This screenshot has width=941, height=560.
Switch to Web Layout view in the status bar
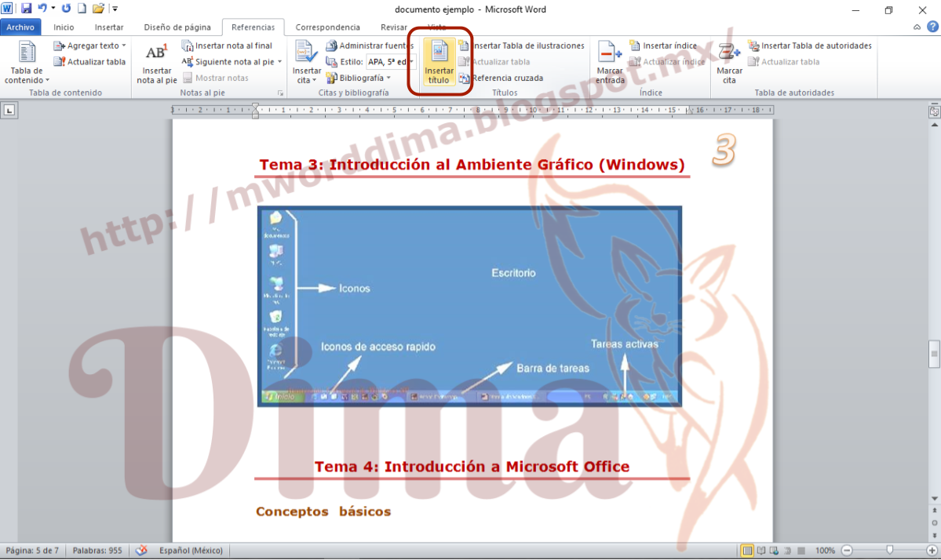(x=773, y=550)
